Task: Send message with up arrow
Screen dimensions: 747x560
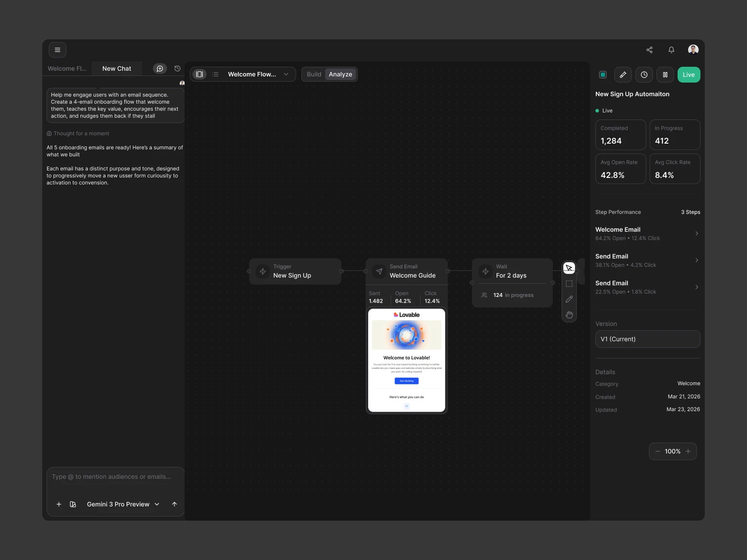Action: click(x=174, y=504)
